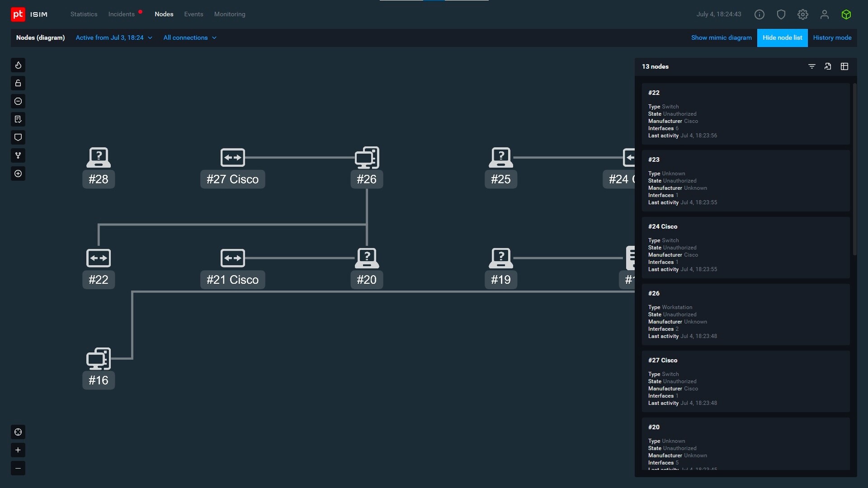The image size is (868, 488).
Task: Open the user profile icon
Action: (825, 14)
